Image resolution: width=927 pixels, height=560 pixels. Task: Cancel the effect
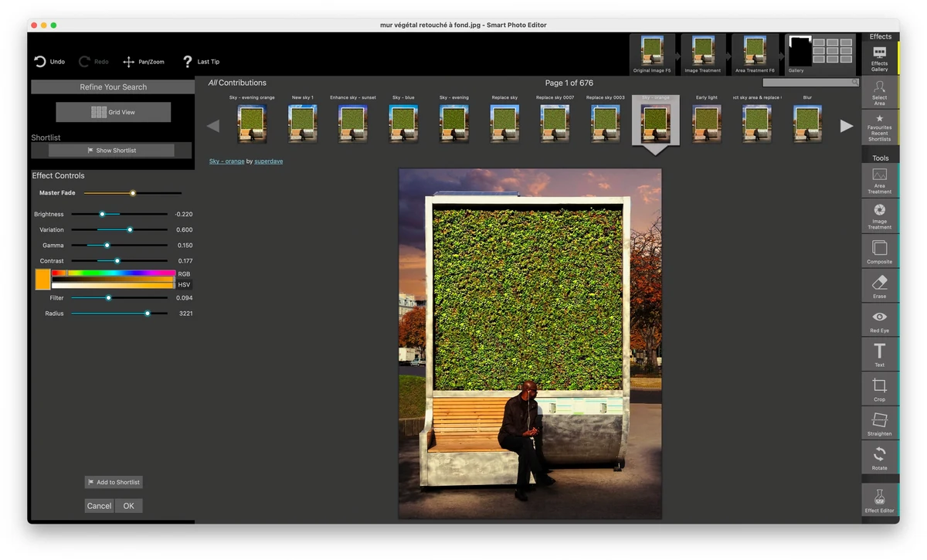tap(99, 506)
